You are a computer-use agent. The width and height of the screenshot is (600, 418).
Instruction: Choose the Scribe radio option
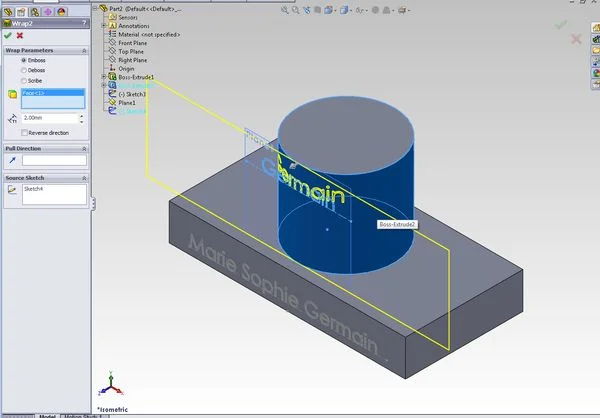click(x=25, y=81)
